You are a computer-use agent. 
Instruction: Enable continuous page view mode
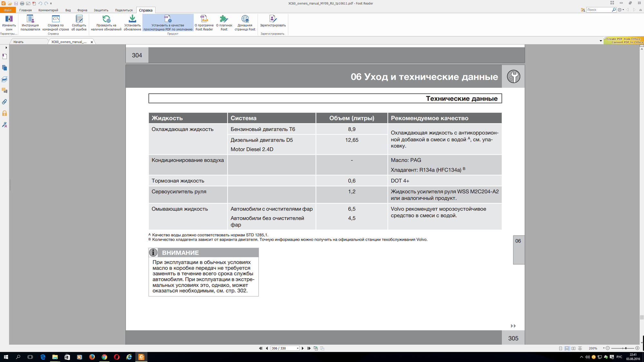click(x=567, y=348)
